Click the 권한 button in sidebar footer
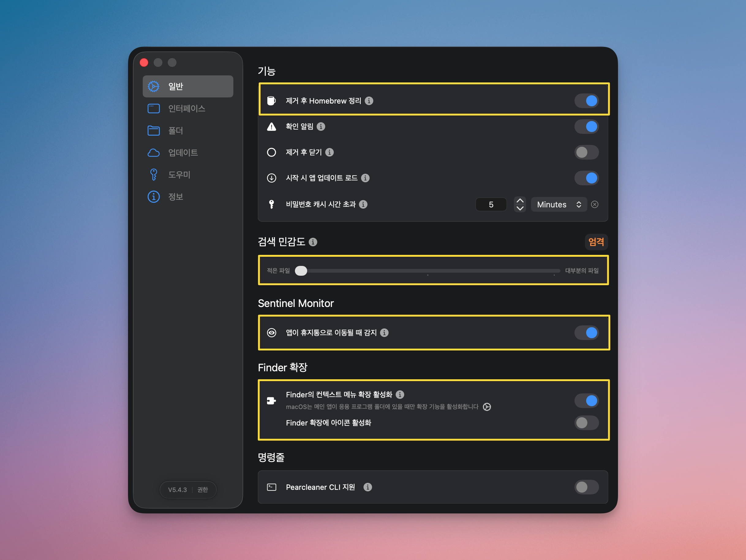Image resolution: width=746 pixels, height=560 pixels. pyautogui.click(x=203, y=490)
